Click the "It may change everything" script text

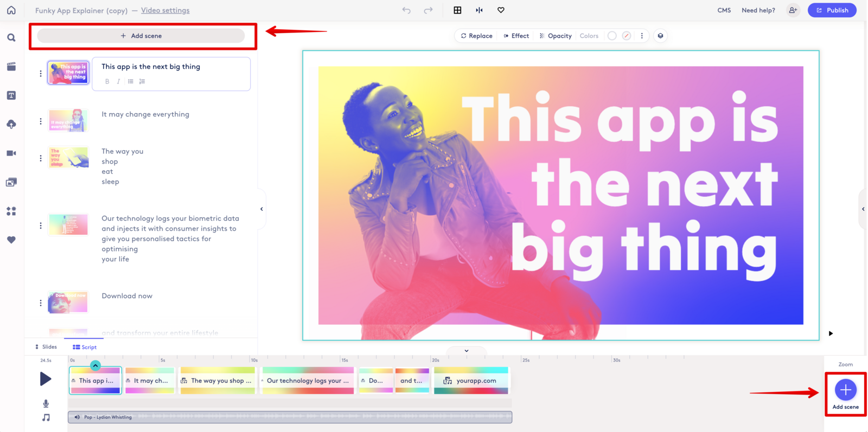point(145,114)
